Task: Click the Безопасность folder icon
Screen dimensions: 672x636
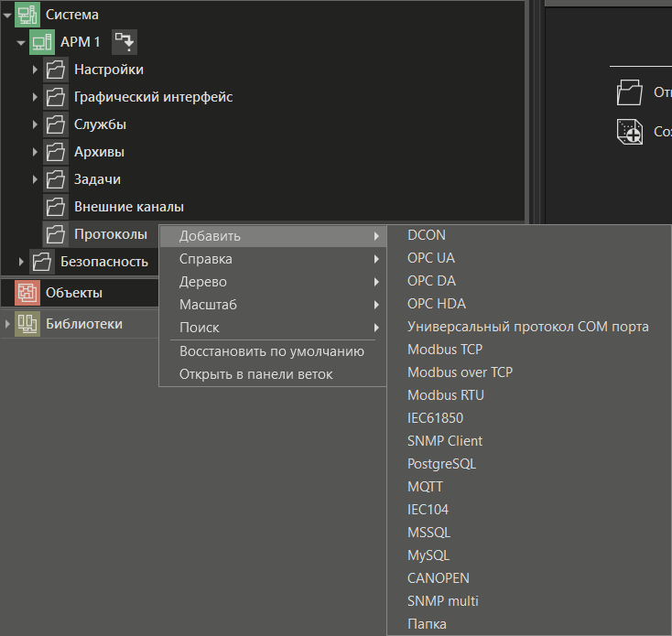Action: [42, 262]
